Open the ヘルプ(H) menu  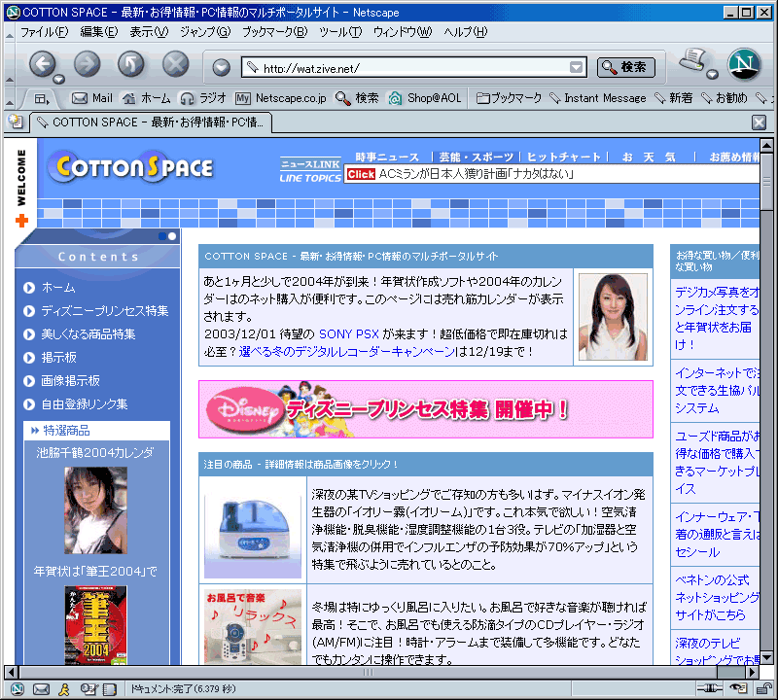click(x=466, y=32)
